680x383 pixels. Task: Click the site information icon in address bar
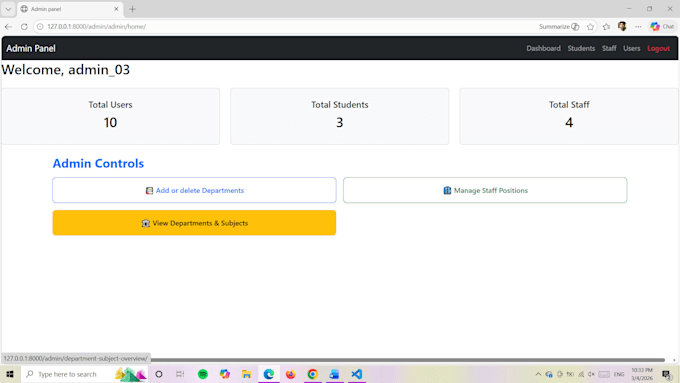pyautogui.click(x=40, y=26)
